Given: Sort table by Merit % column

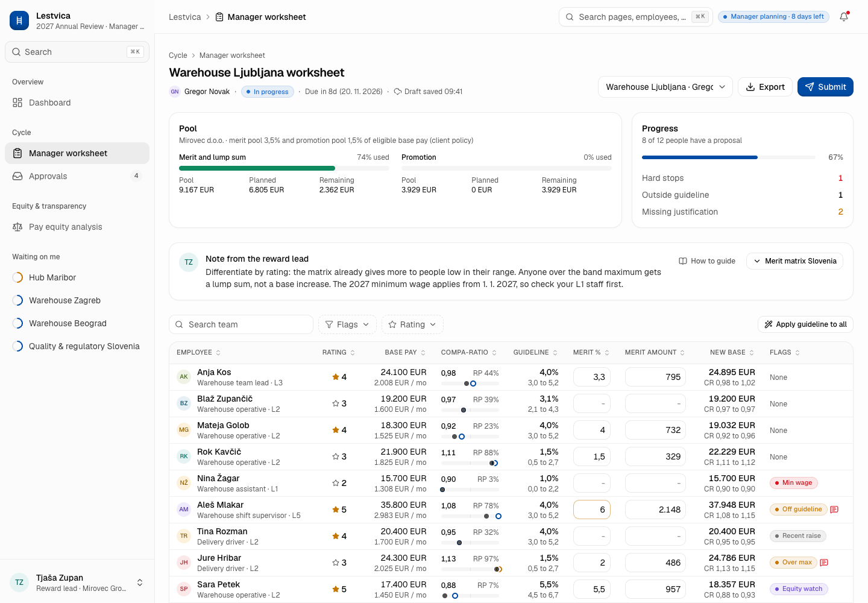Looking at the screenshot, I should [x=591, y=353].
